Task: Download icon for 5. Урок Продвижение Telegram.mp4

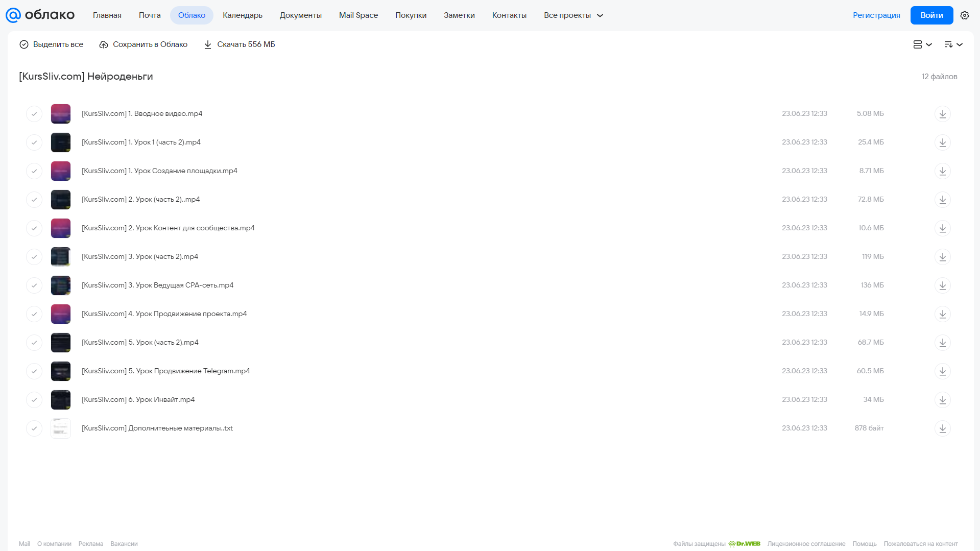Action: 942,371
